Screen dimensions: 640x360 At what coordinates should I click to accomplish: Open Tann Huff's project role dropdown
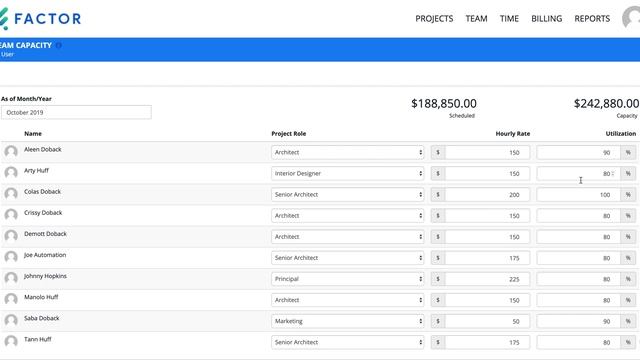pos(347,342)
